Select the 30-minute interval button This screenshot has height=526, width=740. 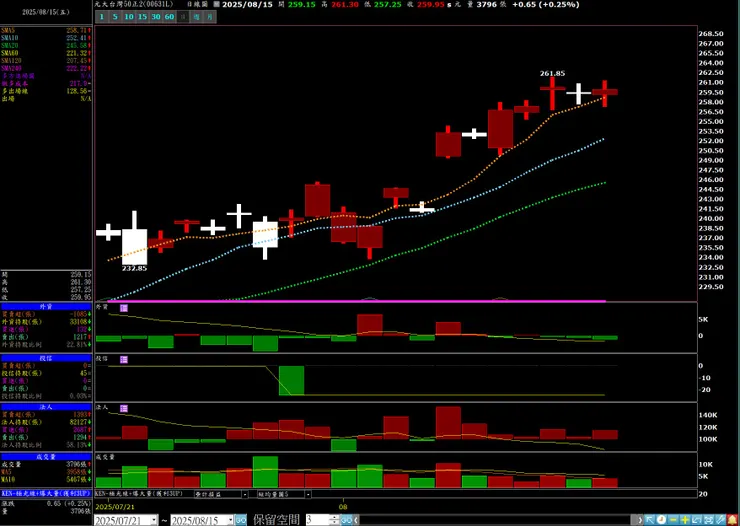pyautogui.click(x=156, y=17)
